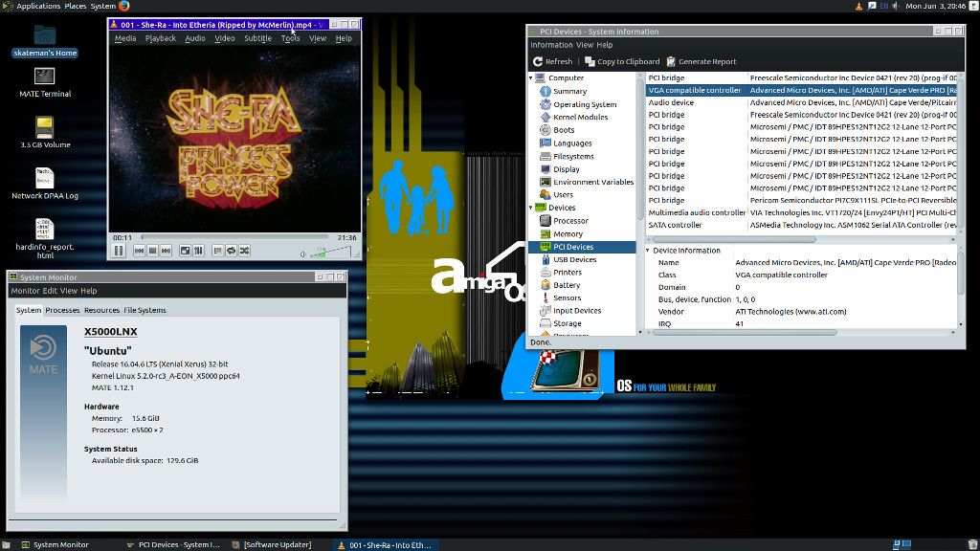This screenshot has width=980, height=551.
Task: Open skateman's Home desktop folder
Action: pyautogui.click(x=45, y=42)
